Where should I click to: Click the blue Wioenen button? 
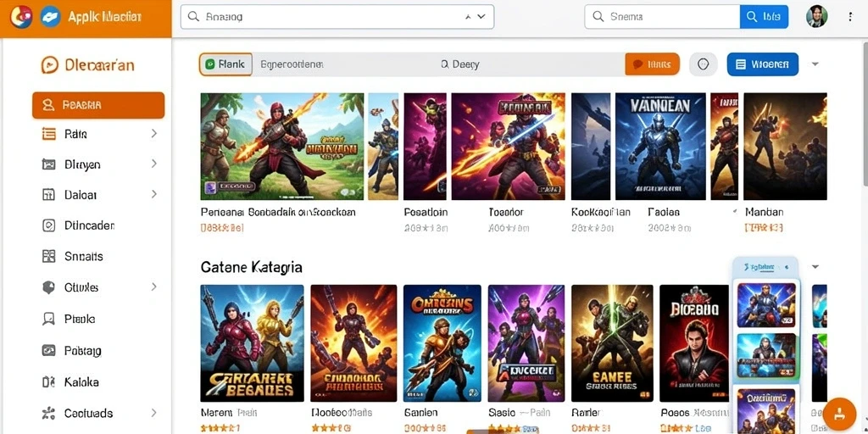pyautogui.click(x=762, y=64)
